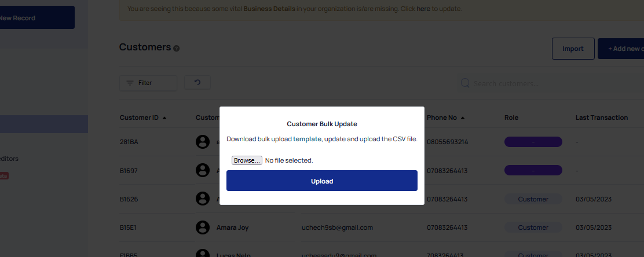The image size is (644, 257).
Task: Open the bulk upload template link
Action: [x=307, y=139]
